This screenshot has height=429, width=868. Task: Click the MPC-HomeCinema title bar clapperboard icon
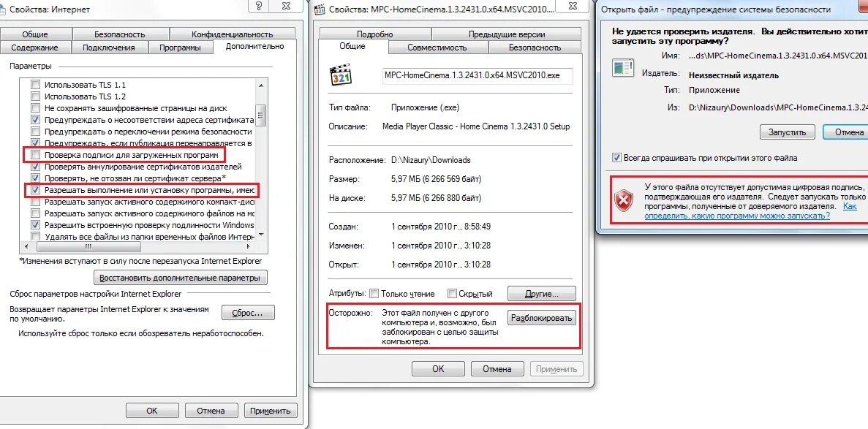[320, 10]
